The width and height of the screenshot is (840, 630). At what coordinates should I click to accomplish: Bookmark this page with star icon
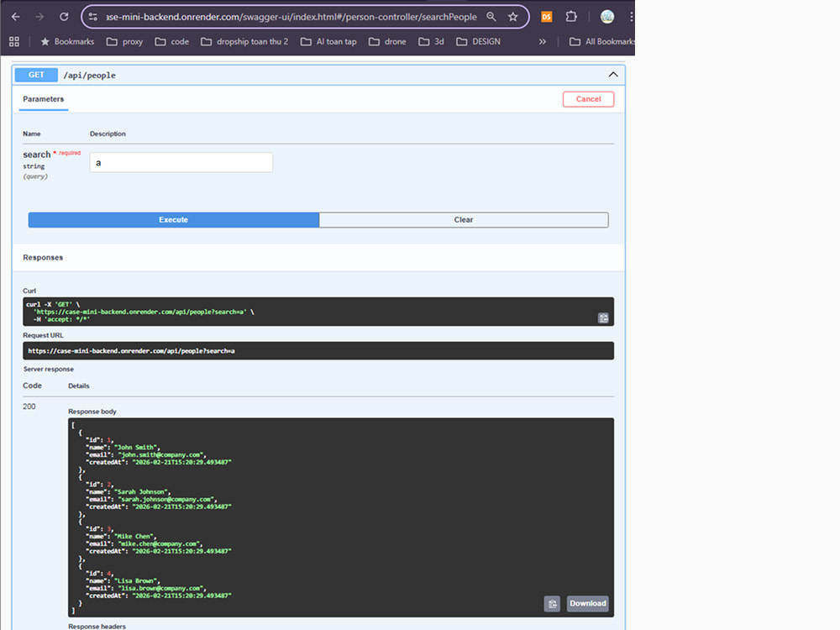(x=512, y=17)
